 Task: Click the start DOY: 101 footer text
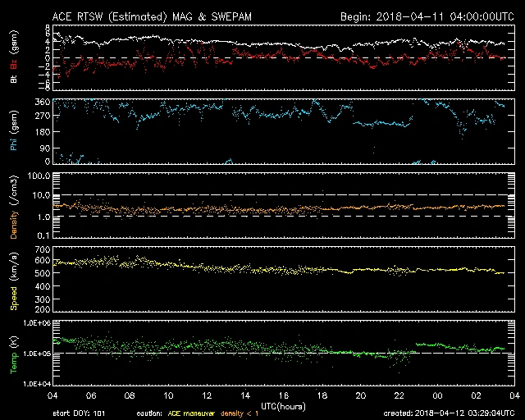(x=79, y=413)
